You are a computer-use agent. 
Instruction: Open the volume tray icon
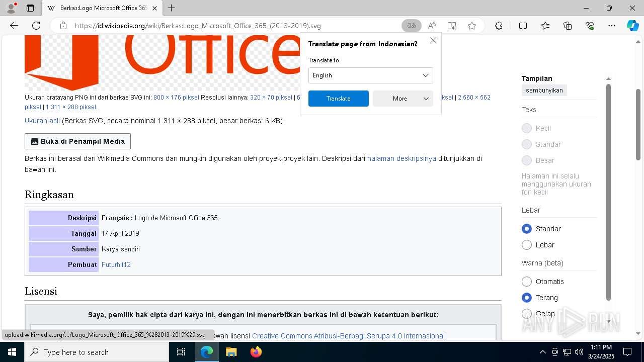coord(579,352)
